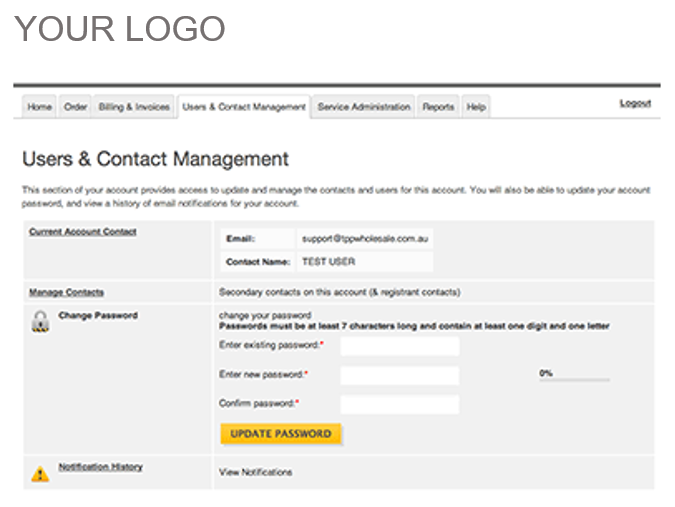Switch to Billing & Invoices tab
The width and height of the screenshot is (675, 507).
tap(134, 107)
